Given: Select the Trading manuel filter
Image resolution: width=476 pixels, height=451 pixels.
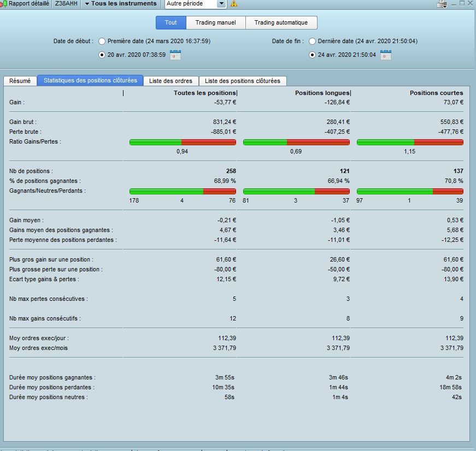Looking at the screenshot, I should tap(215, 22).
